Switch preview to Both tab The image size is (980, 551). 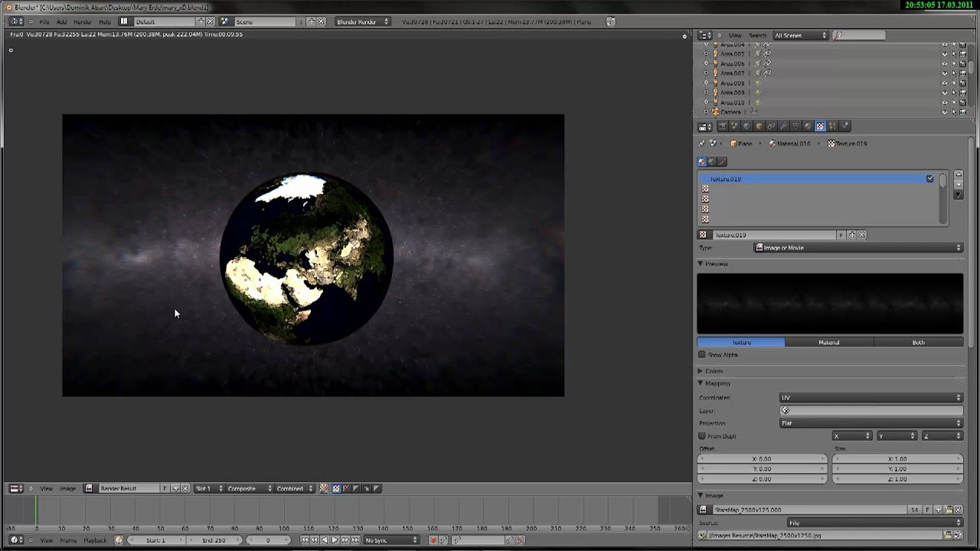point(918,342)
